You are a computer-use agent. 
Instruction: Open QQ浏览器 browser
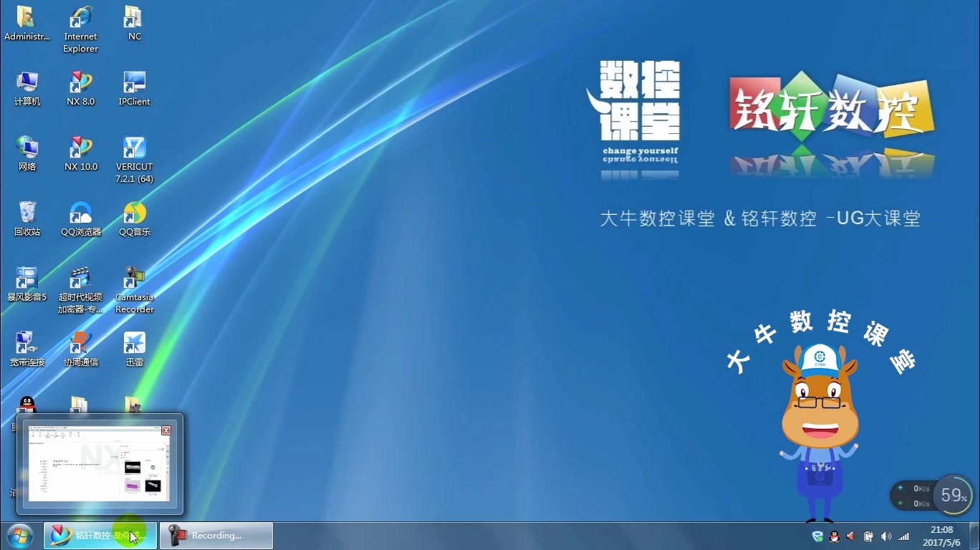point(80,213)
